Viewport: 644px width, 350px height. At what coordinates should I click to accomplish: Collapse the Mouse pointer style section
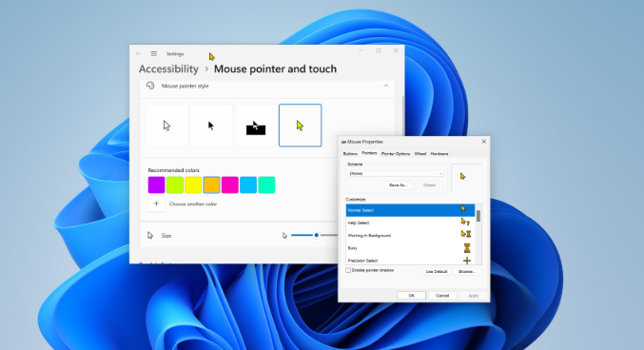[x=385, y=86]
